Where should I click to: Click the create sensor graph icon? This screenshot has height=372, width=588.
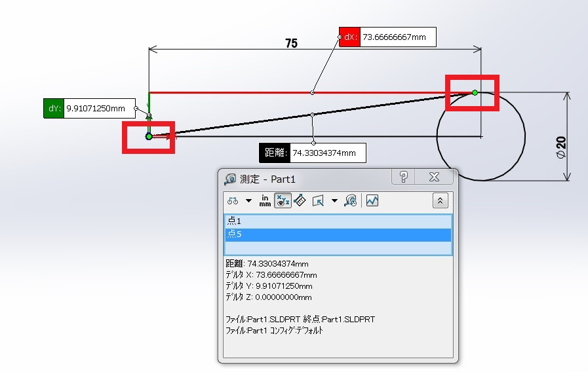click(x=372, y=201)
